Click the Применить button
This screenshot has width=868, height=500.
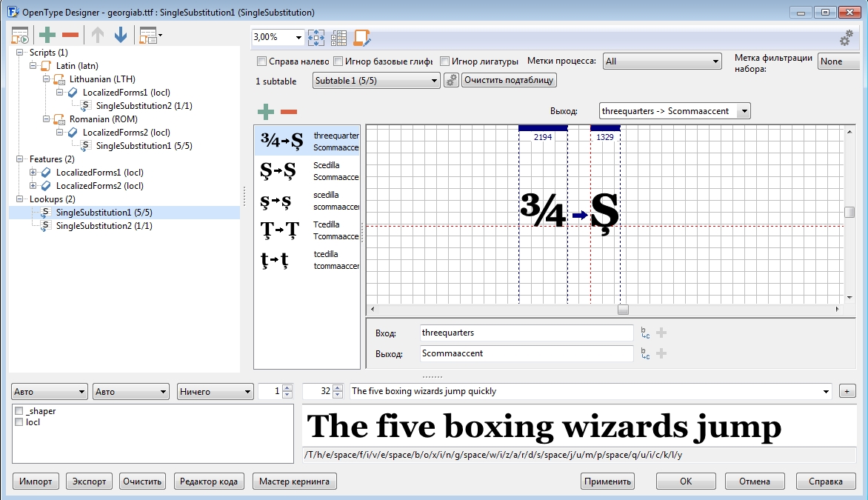(x=607, y=481)
